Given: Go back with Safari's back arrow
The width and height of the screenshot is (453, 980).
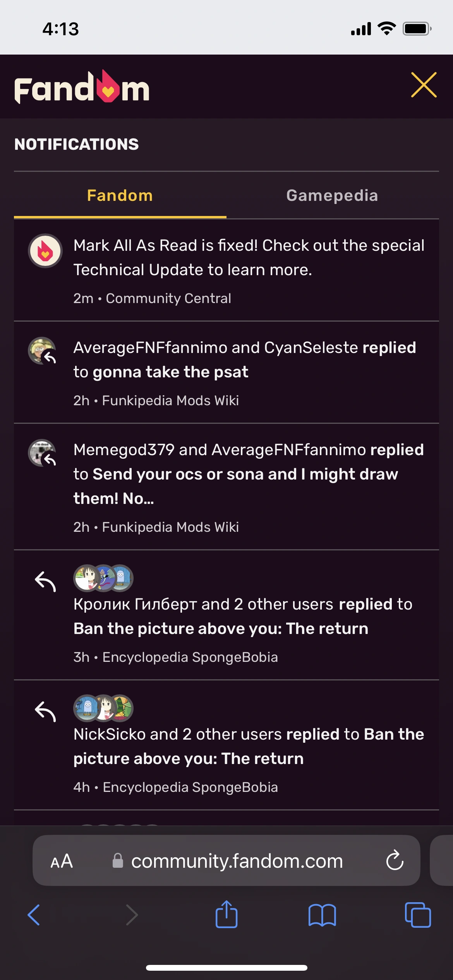Looking at the screenshot, I should (34, 915).
